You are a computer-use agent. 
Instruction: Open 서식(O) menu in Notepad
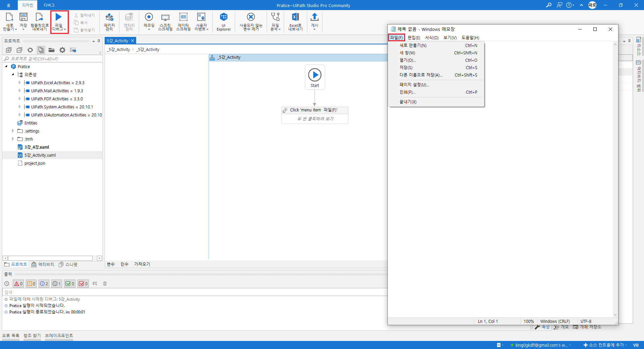[432, 38]
